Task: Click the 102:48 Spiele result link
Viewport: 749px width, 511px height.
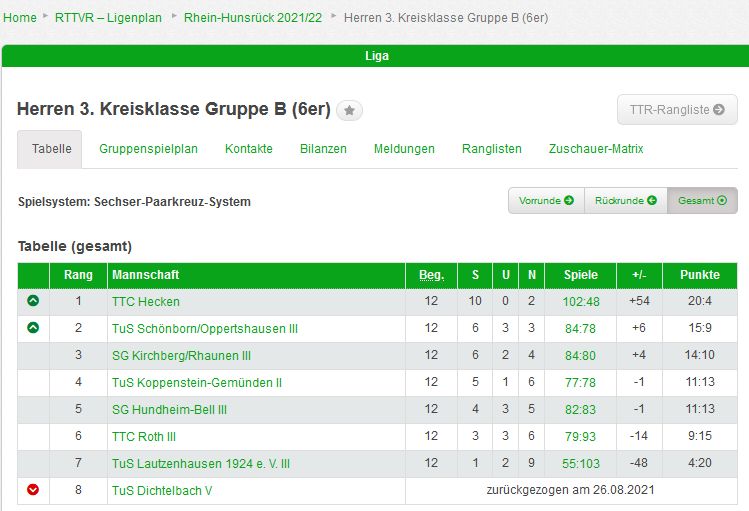Action: (581, 301)
